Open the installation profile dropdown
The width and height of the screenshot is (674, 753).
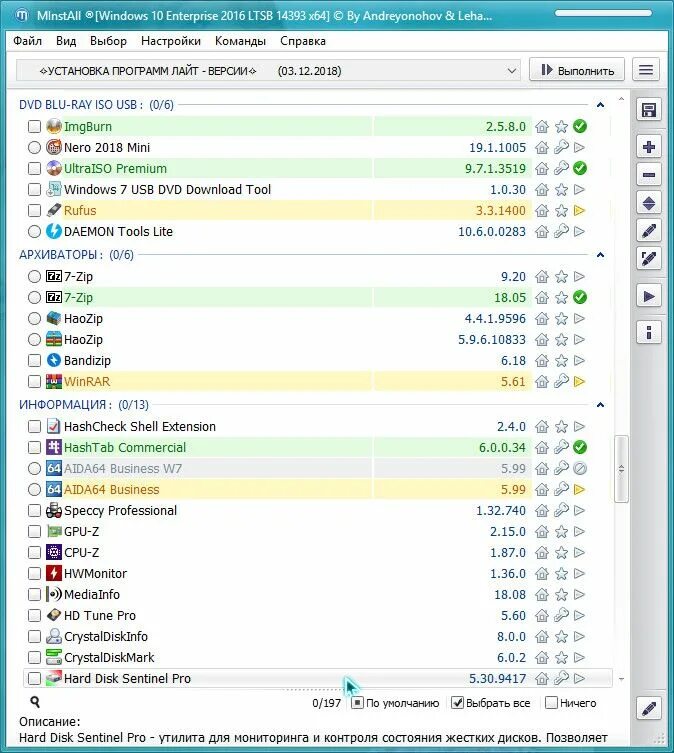pyautogui.click(x=269, y=71)
